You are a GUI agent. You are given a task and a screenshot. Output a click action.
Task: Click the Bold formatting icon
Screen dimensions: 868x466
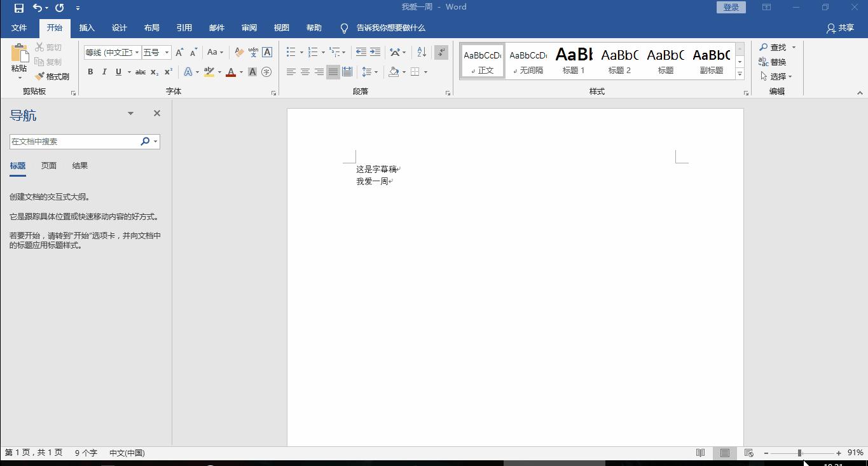point(90,72)
